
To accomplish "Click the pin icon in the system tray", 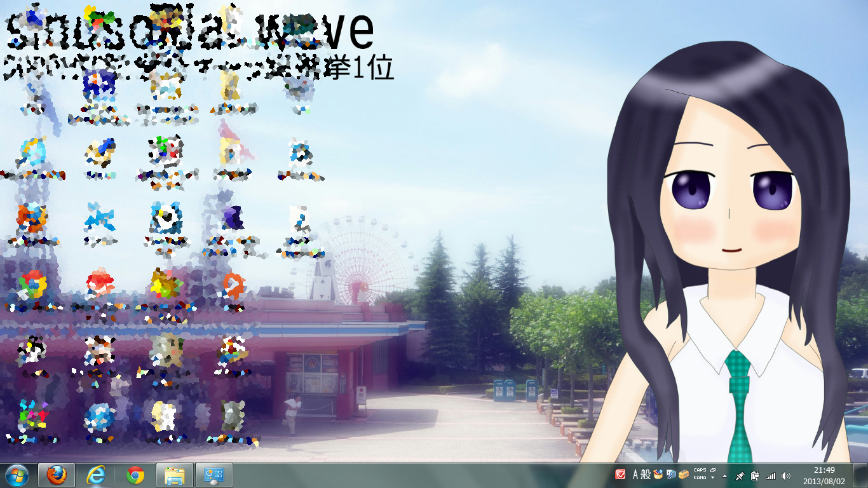I will click(740, 475).
